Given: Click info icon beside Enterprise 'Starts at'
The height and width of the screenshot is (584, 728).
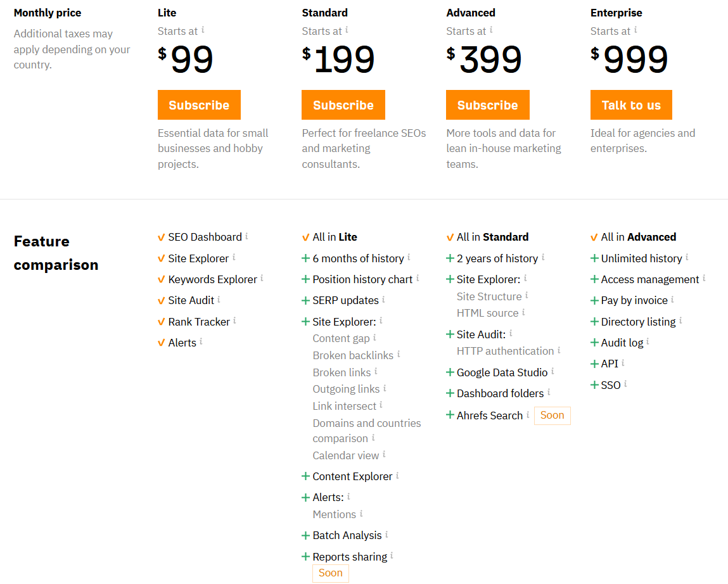Looking at the screenshot, I should click(635, 30).
